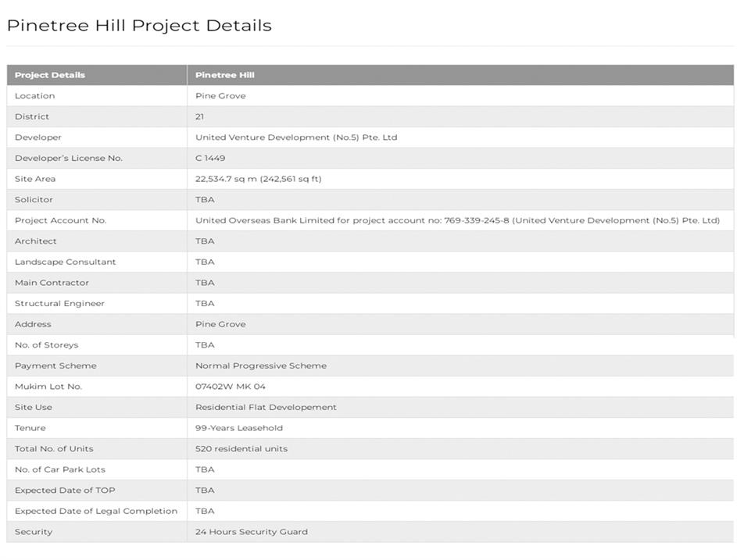The height and width of the screenshot is (560, 737).
Task: Click the Pinetree Hill column header
Action: click(x=225, y=75)
